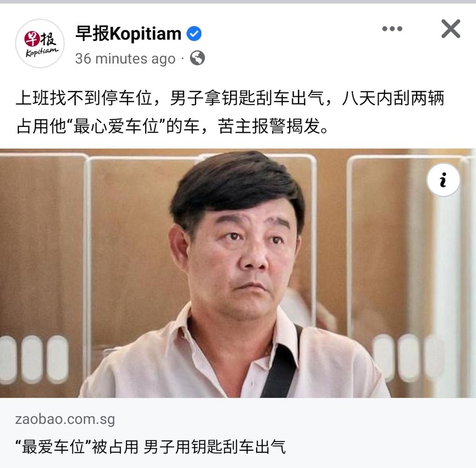Tap the Kopitiam handwriting in the avatar
The height and width of the screenshot is (468, 476).
(x=41, y=52)
